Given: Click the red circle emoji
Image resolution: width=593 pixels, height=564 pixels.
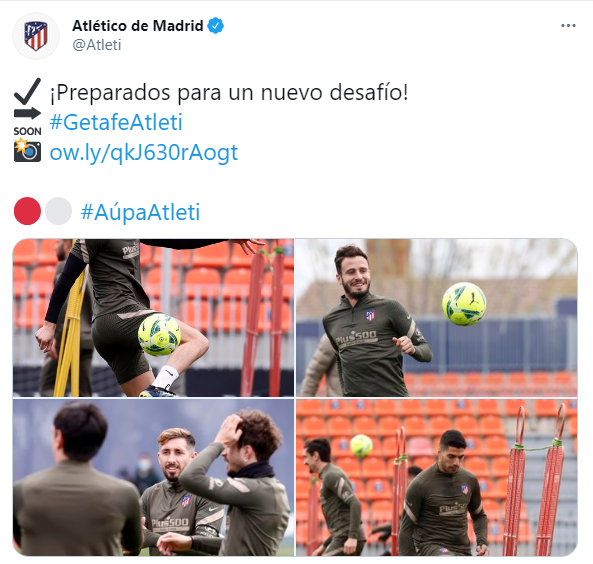Looking at the screenshot, I should [27, 211].
